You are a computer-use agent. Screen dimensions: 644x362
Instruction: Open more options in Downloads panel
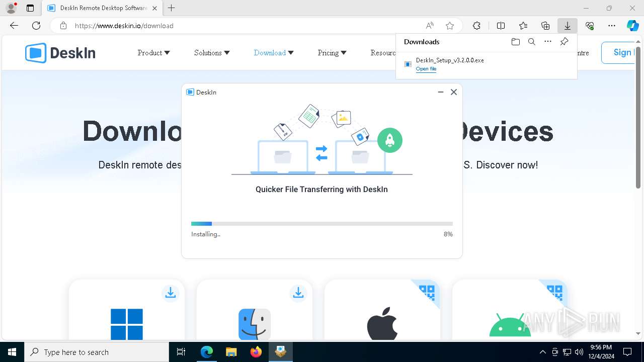(x=548, y=42)
